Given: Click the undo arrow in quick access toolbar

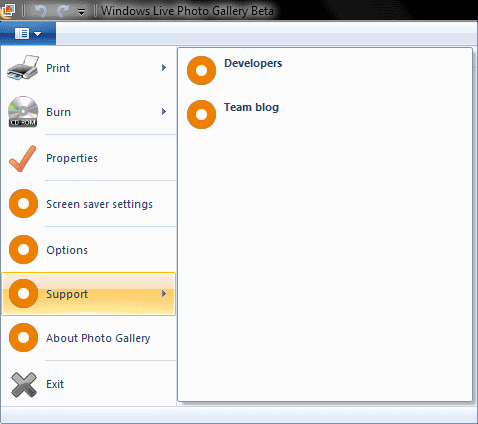Looking at the screenshot, I should [41, 11].
